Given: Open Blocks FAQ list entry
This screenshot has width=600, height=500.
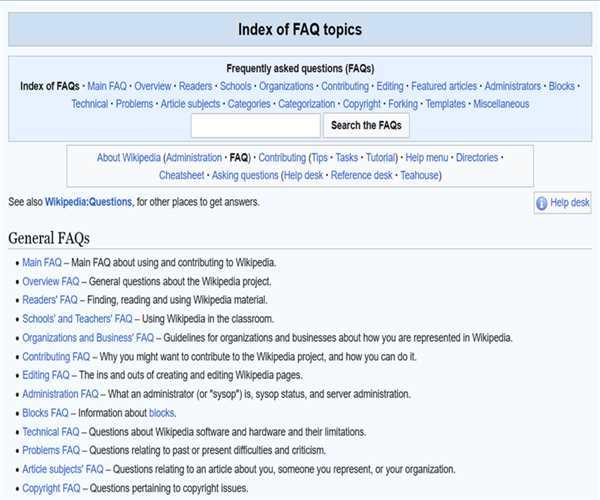Looking at the screenshot, I should pyautogui.click(x=45, y=413).
